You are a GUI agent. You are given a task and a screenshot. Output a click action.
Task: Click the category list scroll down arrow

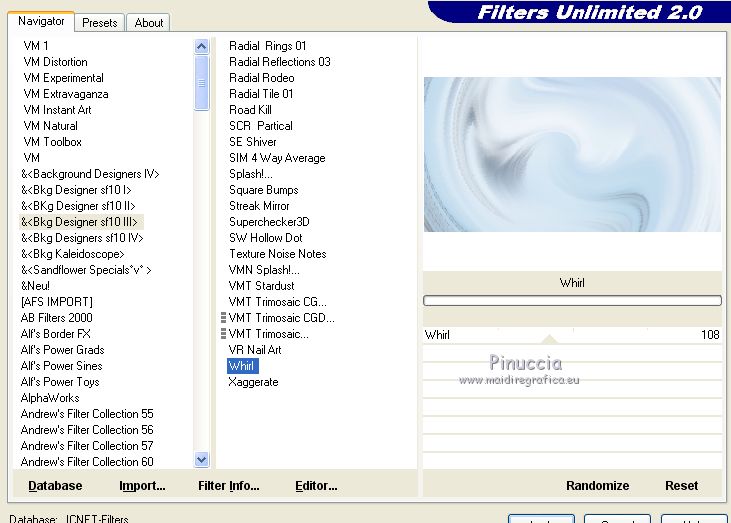tap(201, 460)
